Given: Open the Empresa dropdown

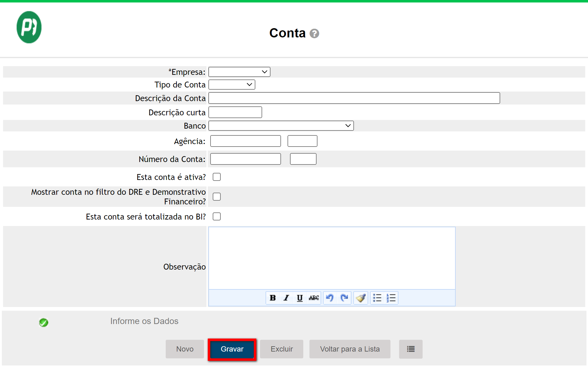Looking at the screenshot, I should [x=239, y=72].
